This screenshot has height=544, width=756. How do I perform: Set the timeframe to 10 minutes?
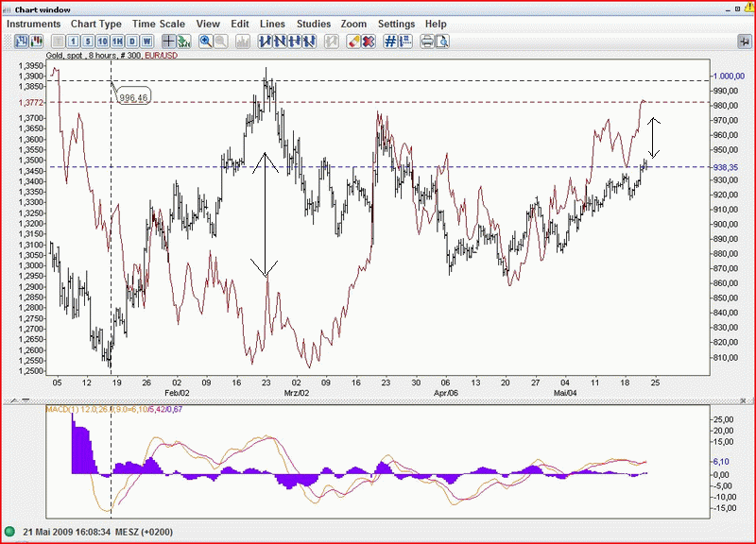coord(103,42)
